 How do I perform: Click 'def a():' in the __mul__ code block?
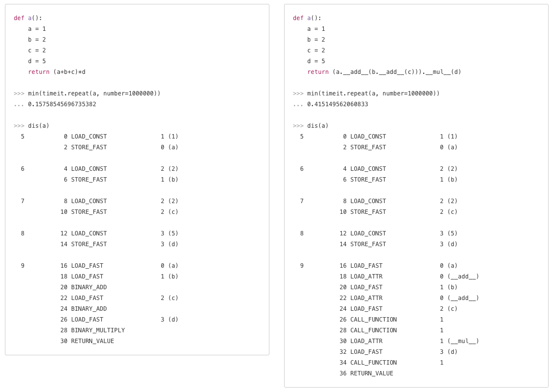tap(307, 18)
